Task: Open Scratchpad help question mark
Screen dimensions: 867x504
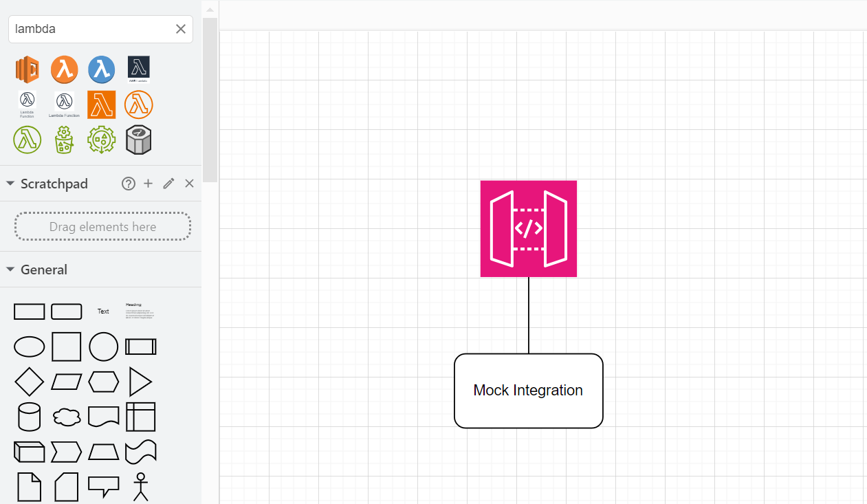Action: coord(128,184)
